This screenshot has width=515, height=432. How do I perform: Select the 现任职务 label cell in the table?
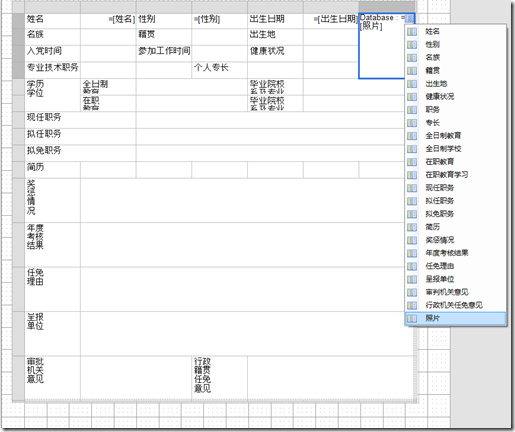coord(80,120)
